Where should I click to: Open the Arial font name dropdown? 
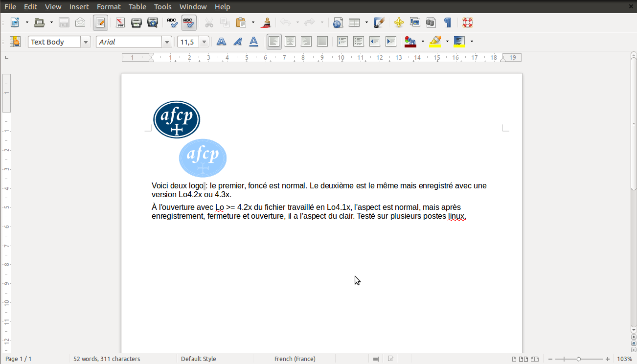click(167, 42)
